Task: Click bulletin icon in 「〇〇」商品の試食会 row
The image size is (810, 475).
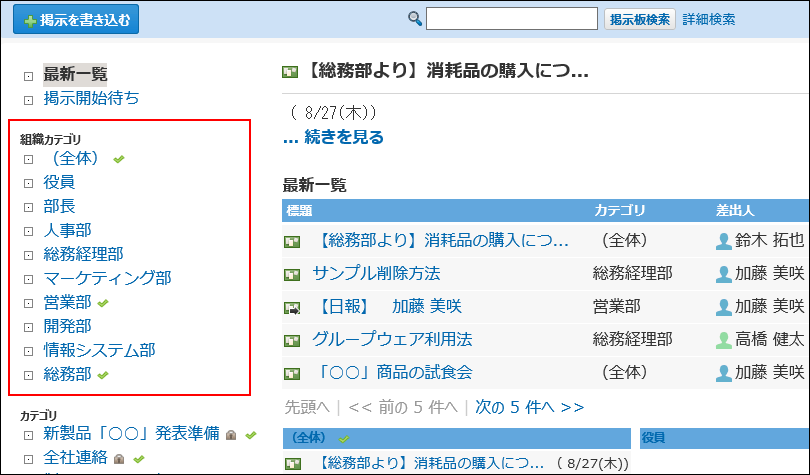Action: coord(292,374)
